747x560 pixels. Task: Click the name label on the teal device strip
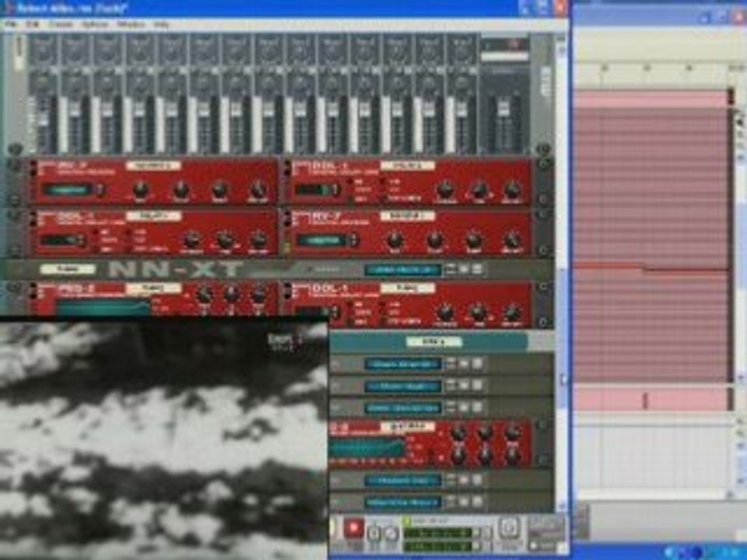coord(434,342)
